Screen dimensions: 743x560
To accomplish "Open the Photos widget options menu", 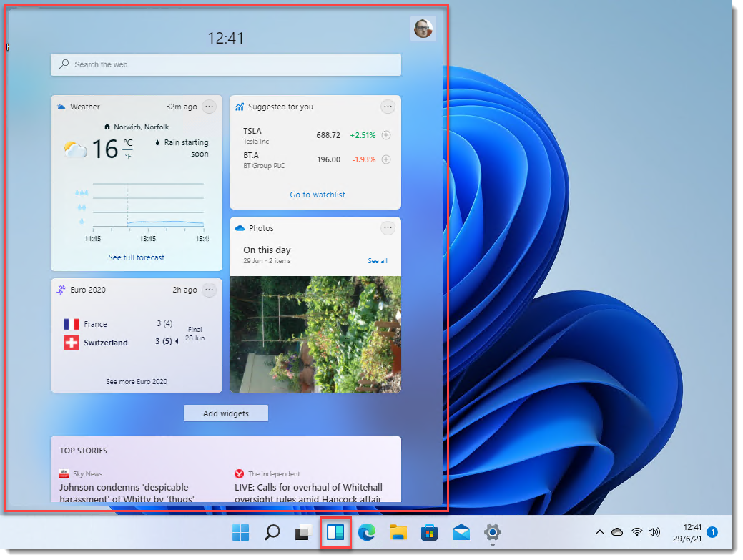I will 388,227.
